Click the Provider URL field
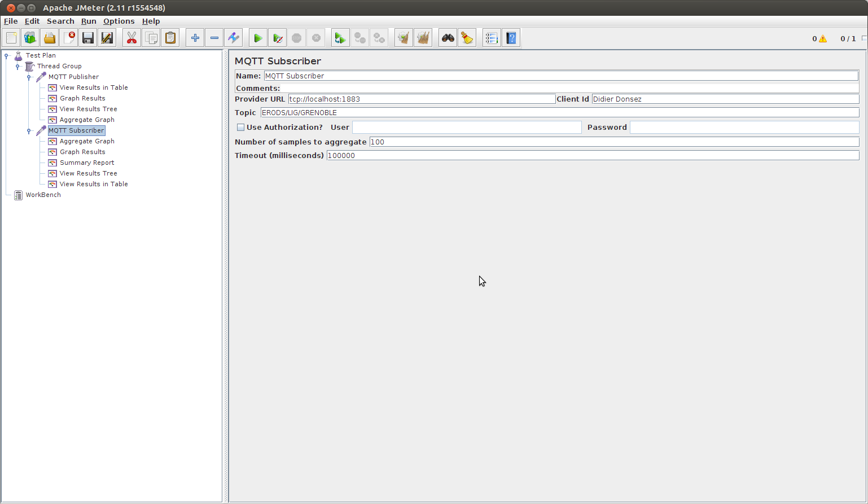 pos(422,99)
